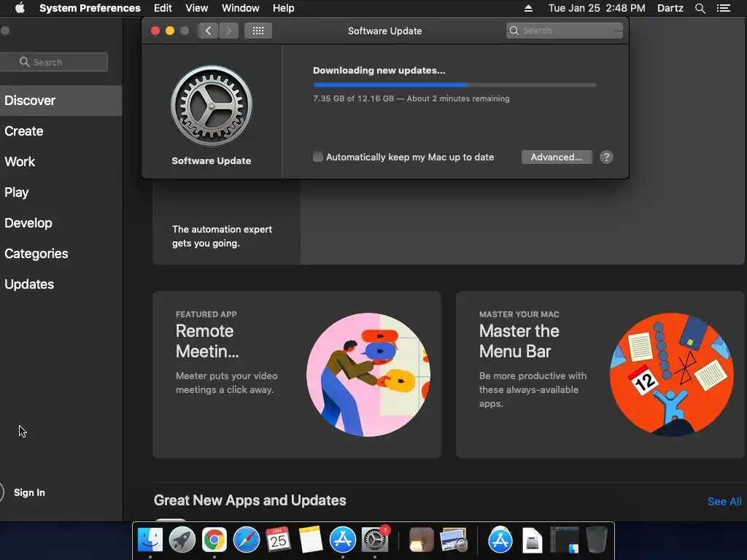Click the eject icon in menu bar
This screenshot has width=747, height=560.
(x=528, y=8)
